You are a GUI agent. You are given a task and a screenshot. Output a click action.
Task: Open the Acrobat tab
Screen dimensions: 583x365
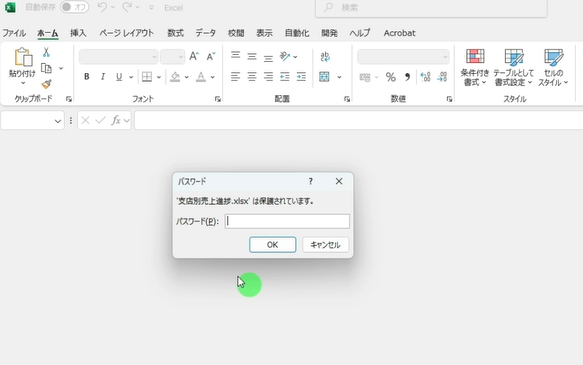tap(399, 33)
